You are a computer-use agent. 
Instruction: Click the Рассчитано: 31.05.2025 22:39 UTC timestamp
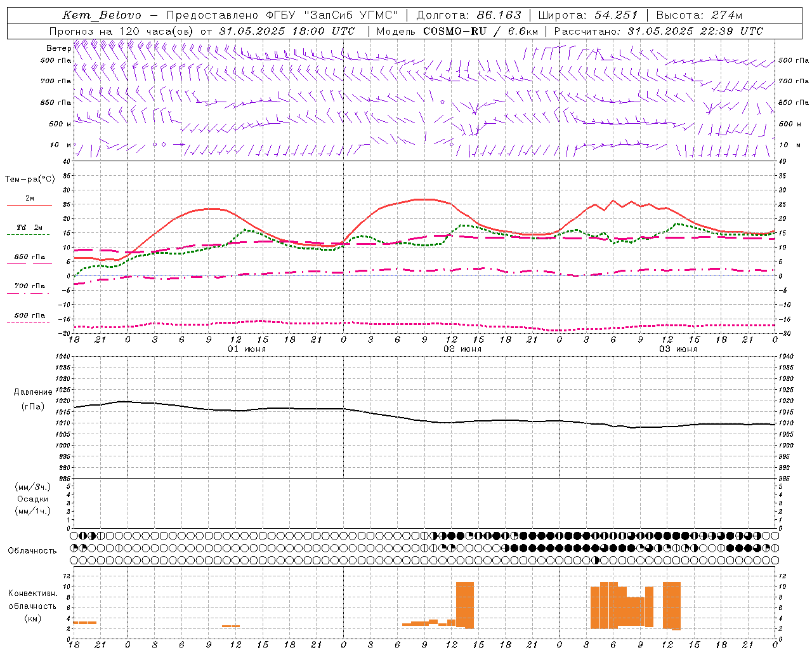(x=658, y=31)
